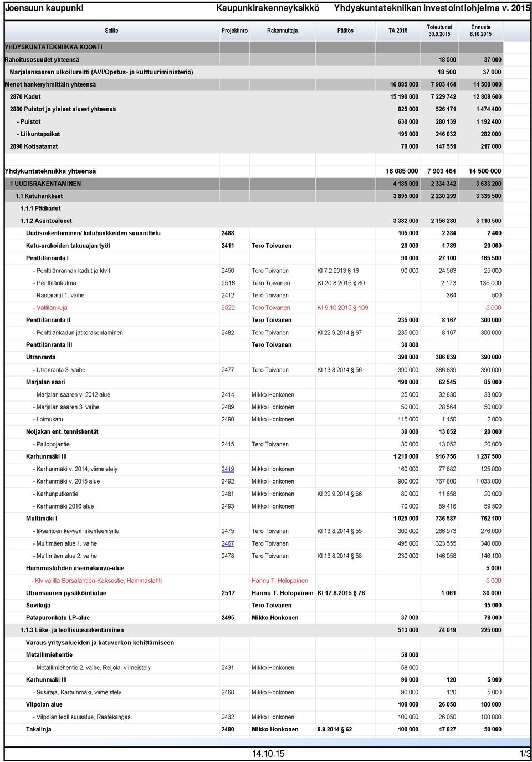Select the '1 UUDISRAKENTAMINEN' section heading
This screenshot has width=532, height=762.
point(45,184)
